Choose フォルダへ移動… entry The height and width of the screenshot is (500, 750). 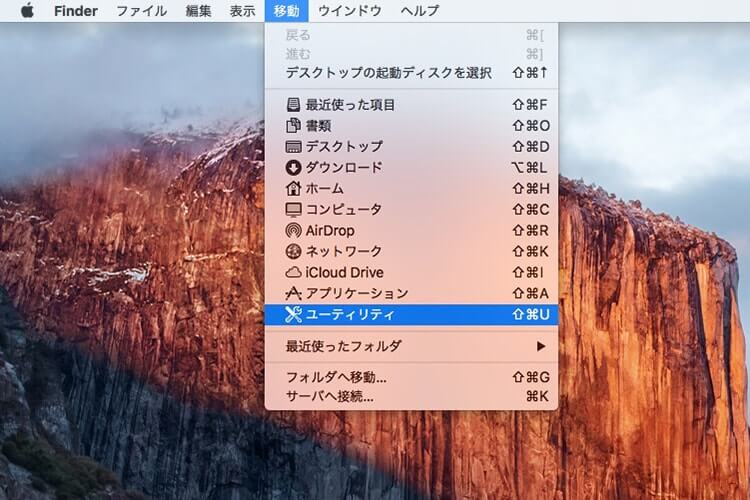tap(411, 377)
